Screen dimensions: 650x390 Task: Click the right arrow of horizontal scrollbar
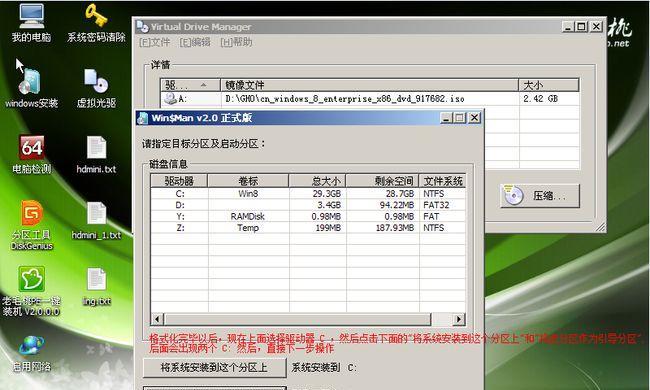coord(458,319)
